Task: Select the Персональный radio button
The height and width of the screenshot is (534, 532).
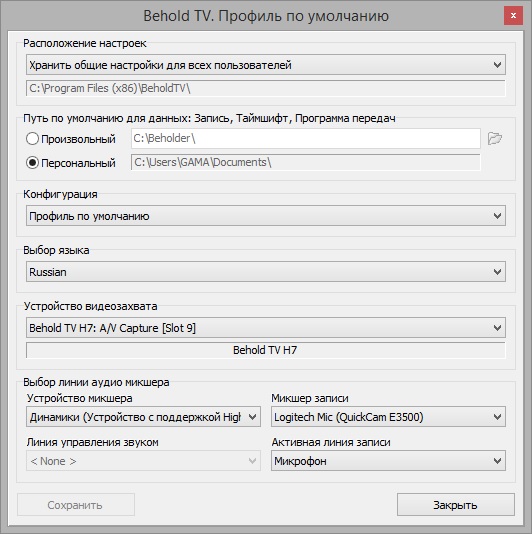Action: tap(32, 163)
